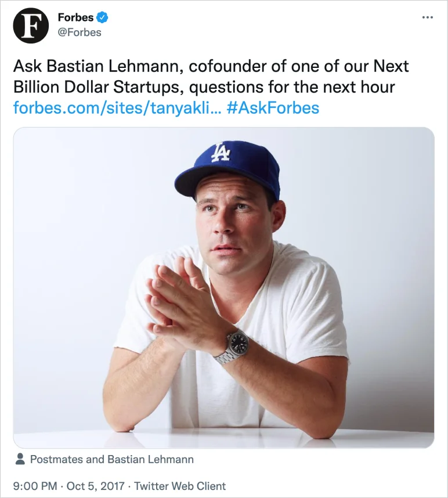Open the Forbes display name profile link
448x498 pixels.
(75, 18)
